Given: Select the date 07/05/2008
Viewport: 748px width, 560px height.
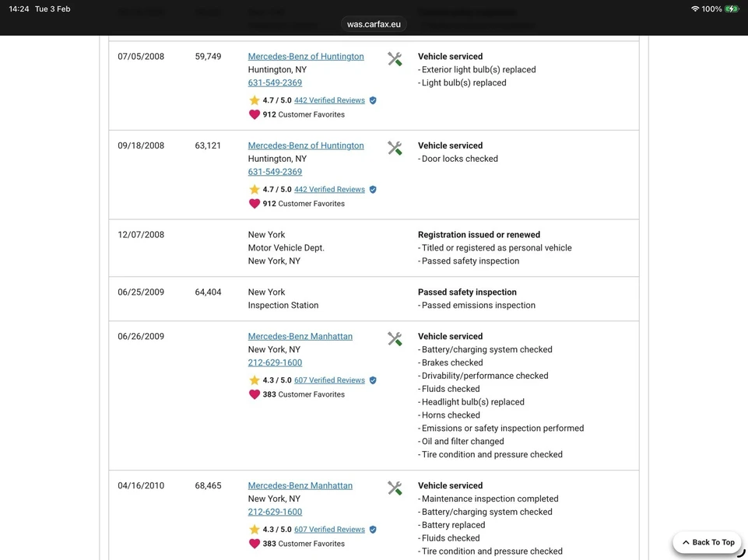Looking at the screenshot, I should [141, 56].
